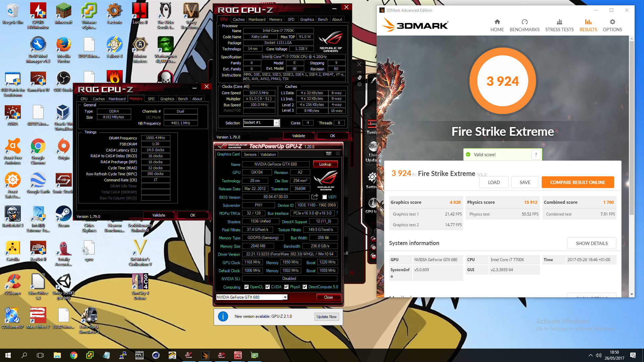Open the Battlefield 3 desktop shortcut
Viewport: 644px width, 362px height.
tap(13, 217)
